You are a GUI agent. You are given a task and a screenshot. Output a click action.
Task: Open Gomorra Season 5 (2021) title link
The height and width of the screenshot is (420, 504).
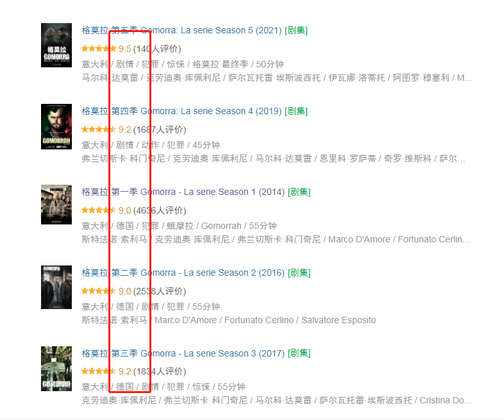pos(181,30)
